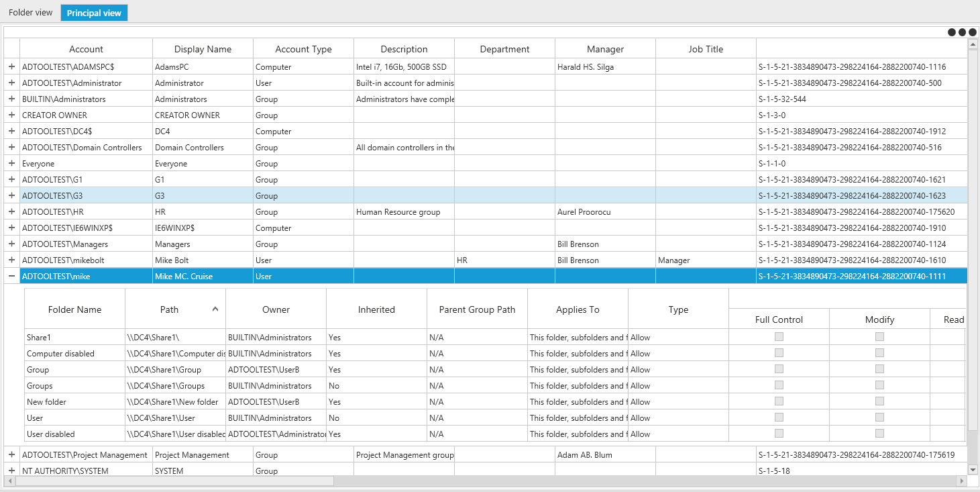Expand the ADTOOLTEST\mikebolt row

(11, 260)
